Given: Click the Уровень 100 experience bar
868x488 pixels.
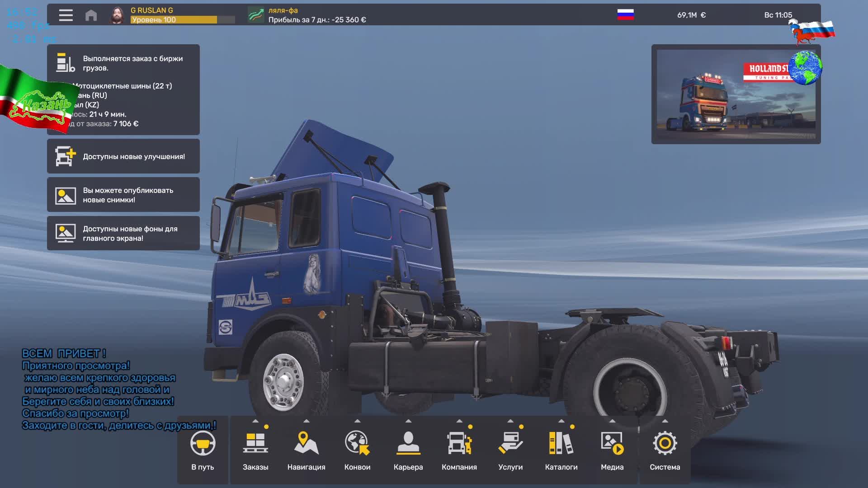Looking at the screenshot, I should pos(183,20).
